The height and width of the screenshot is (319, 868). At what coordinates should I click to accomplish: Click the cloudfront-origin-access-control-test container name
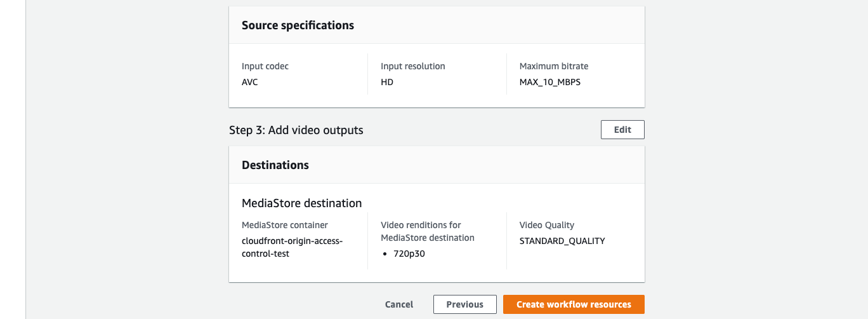292,247
